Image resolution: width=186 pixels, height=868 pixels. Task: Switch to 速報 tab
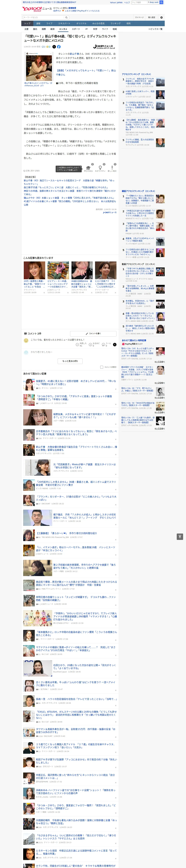click(x=38, y=24)
